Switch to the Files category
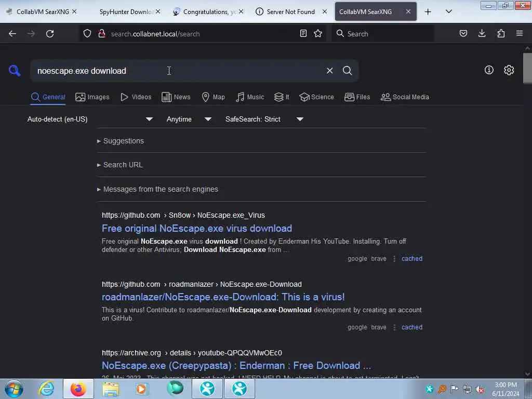Viewport: 532px width, 399px height. (357, 97)
